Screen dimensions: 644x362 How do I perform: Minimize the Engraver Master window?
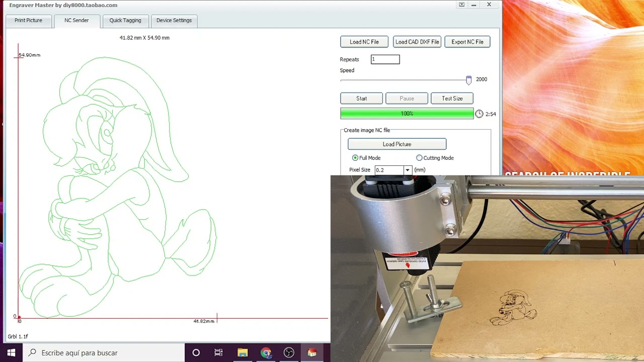coord(475,5)
